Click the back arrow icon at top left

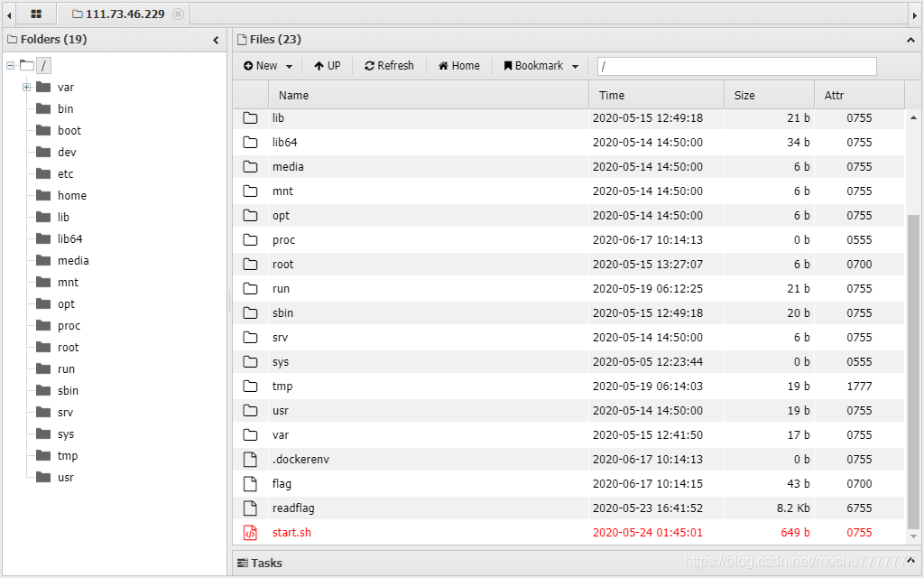pos(8,14)
